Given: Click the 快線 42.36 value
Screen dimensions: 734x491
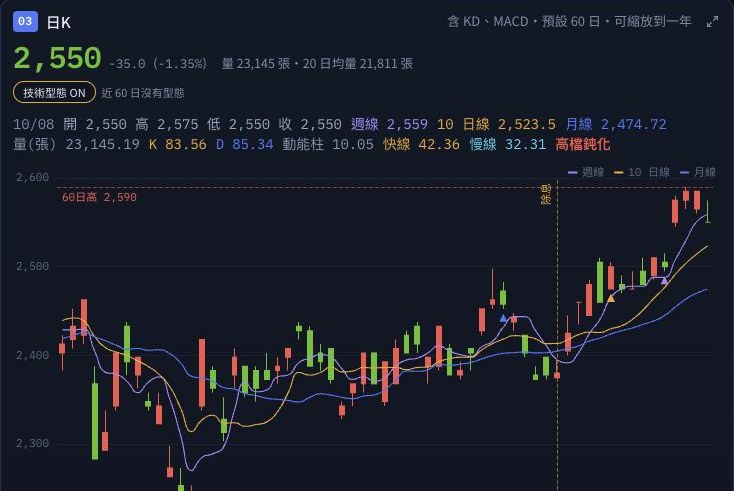Looking at the screenshot, I should 421,144.
